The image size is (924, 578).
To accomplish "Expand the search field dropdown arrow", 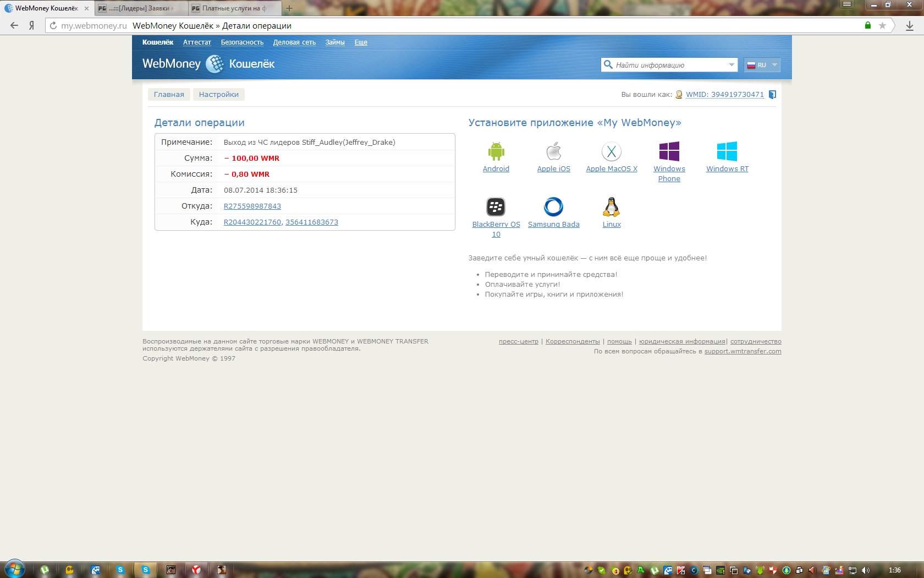I will (x=732, y=64).
